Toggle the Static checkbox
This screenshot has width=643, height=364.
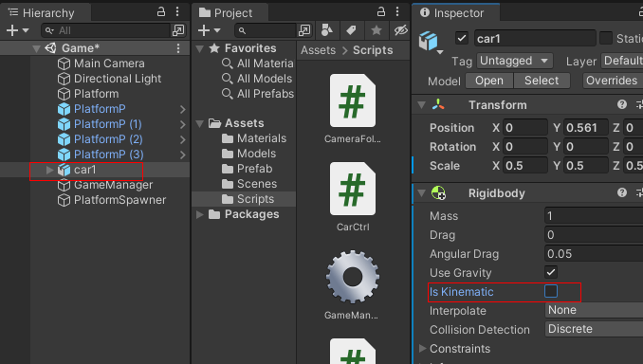click(x=606, y=38)
